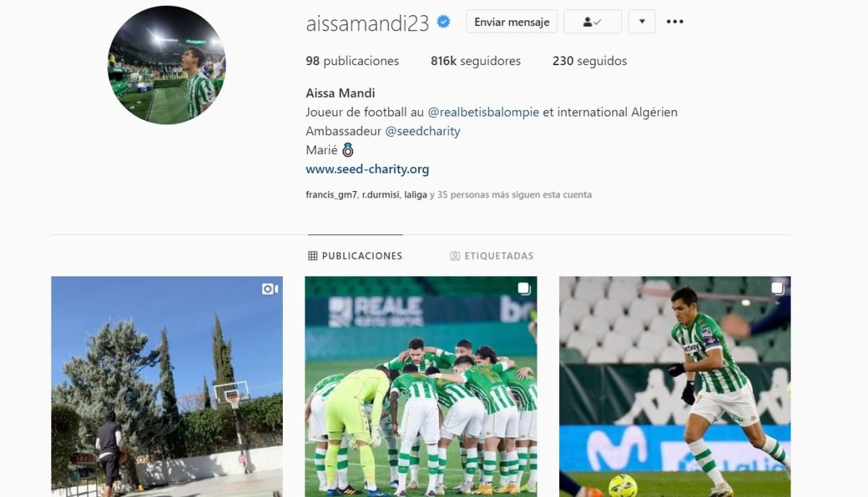Open the francis_gm7 follower link
Screen dimensions: 868x497
tap(331, 195)
